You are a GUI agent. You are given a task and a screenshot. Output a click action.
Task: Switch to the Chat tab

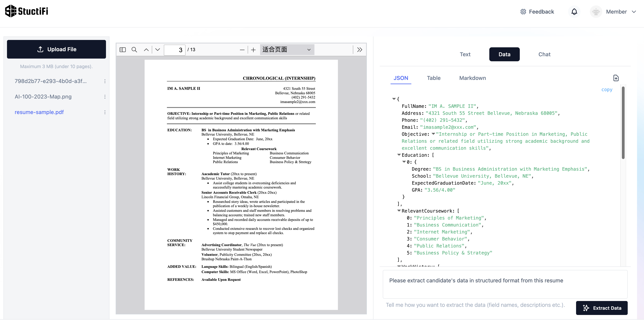pos(544,54)
